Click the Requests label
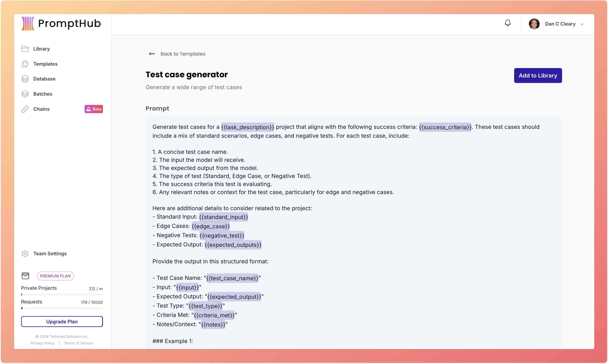This screenshot has height=364, width=608. (x=32, y=302)
